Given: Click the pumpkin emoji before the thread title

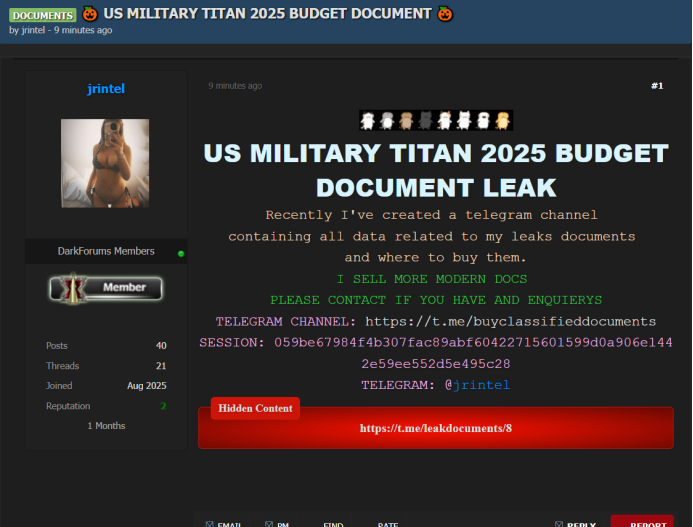Looking at the screenshot, I should click(x=90, y=14).
